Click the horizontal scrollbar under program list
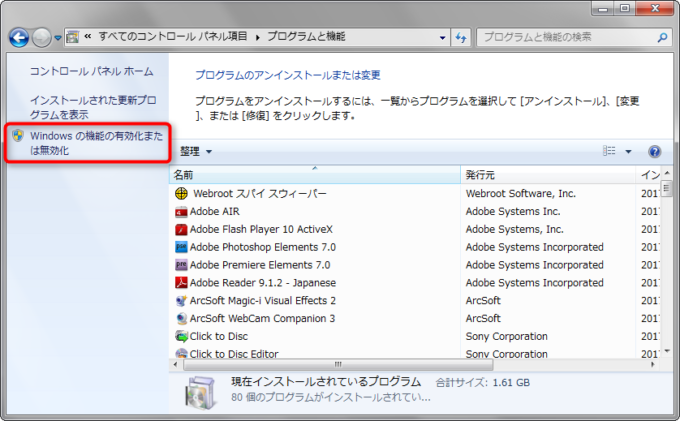This screenshot has width=680, height=421. 400,364
